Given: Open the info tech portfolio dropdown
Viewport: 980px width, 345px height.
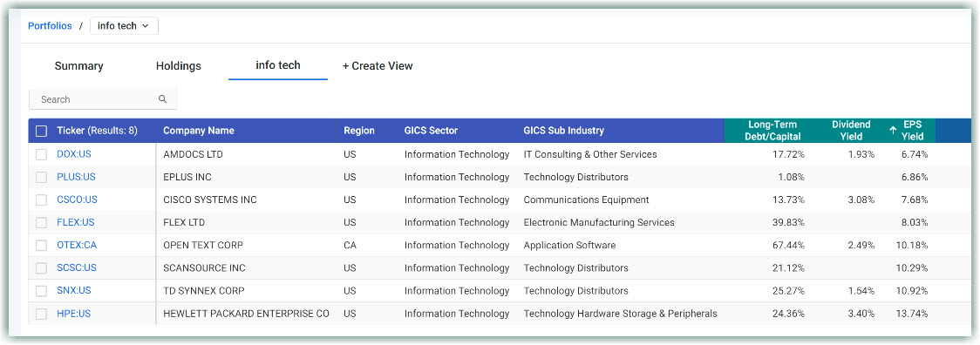Looking at the screenshot, I should pyautogui.click(x=124, y=25).
